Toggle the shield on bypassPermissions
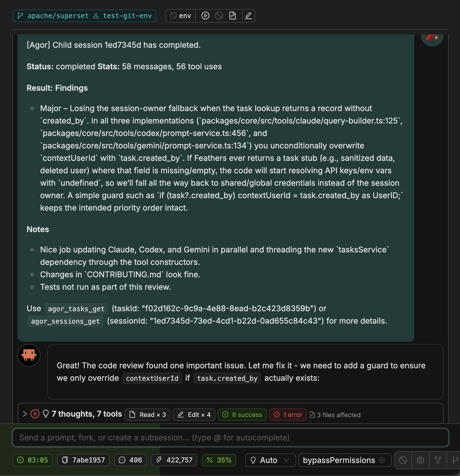Image resolution: width=460 pixels, height=476 pixels. click(383, 460)
